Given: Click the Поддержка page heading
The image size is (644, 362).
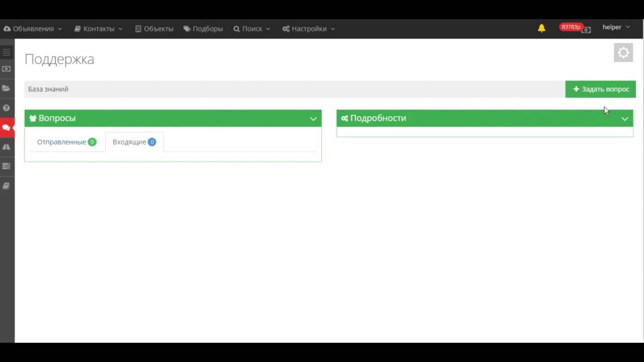Looking at the screenshot, I should pyautogui.click(x=59, y=59).
